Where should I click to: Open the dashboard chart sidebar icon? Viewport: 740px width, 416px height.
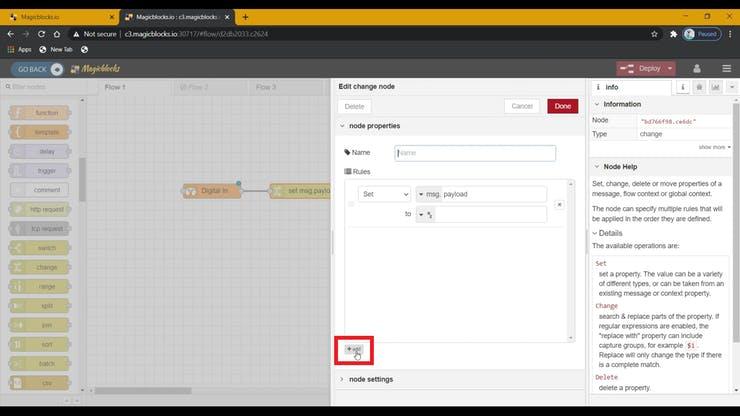pyautogui.click(x=716, y=87)
